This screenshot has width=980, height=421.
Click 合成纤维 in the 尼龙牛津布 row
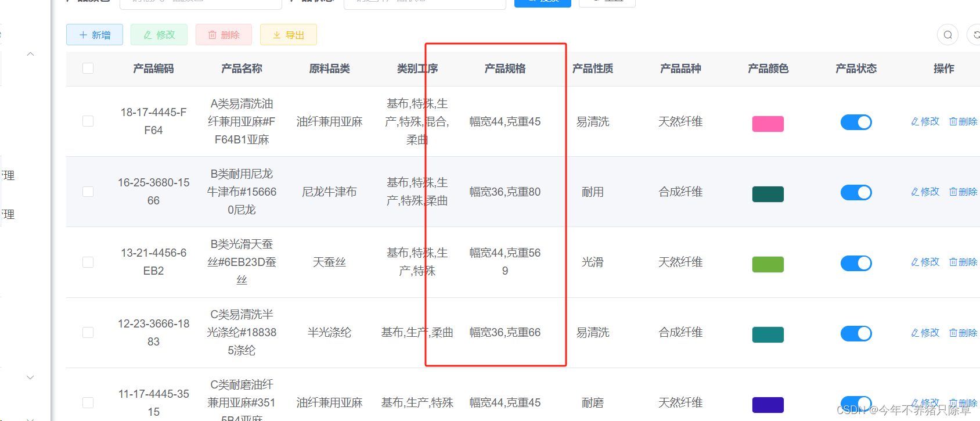click(680, 192)
